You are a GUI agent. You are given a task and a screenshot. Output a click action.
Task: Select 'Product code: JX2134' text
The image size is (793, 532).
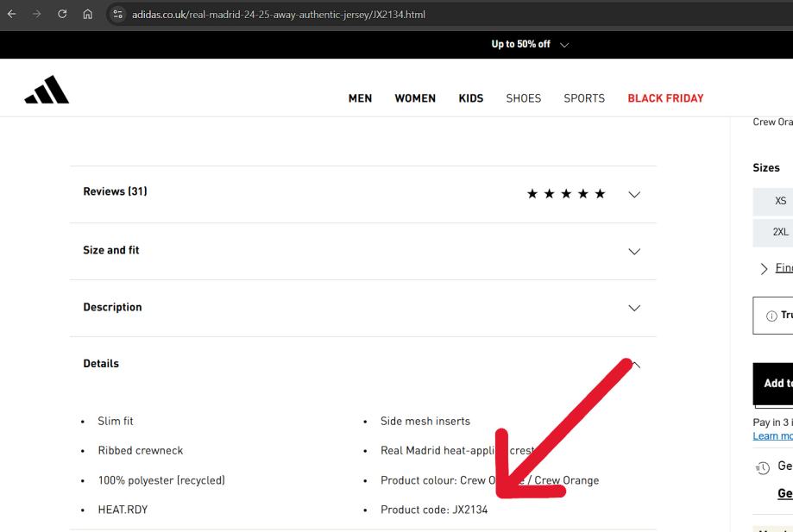click(434, 510)
